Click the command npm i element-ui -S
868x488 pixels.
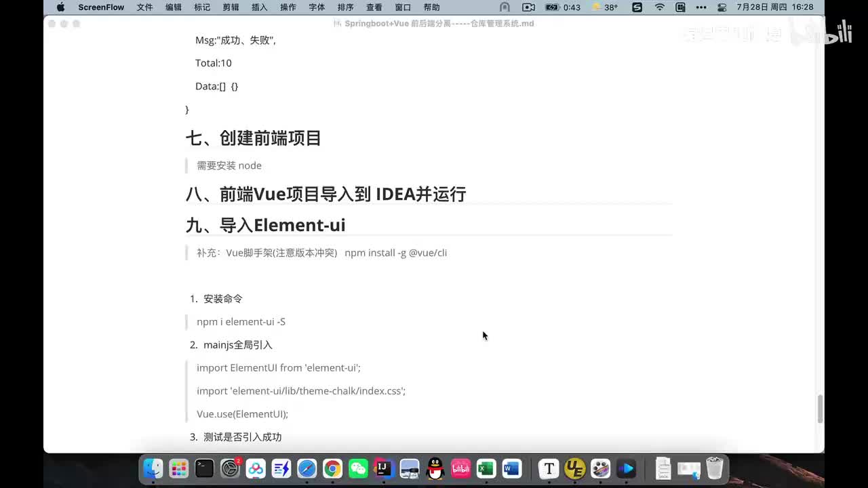point(241,322)
